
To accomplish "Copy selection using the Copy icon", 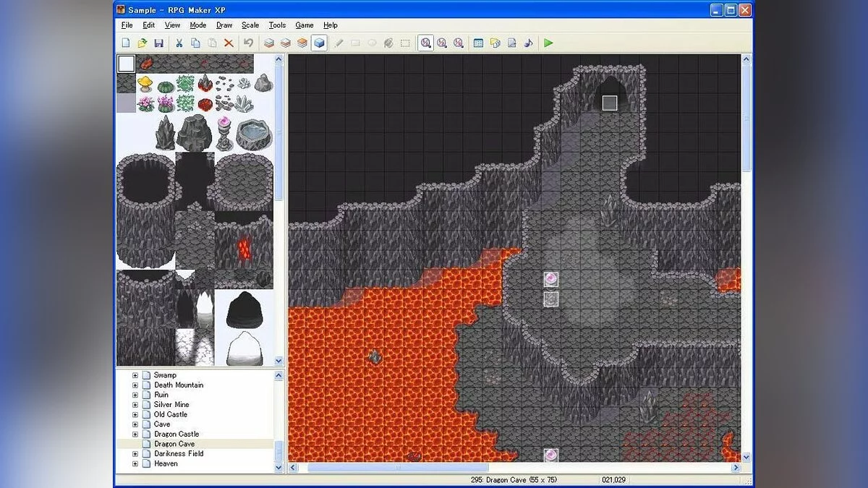I will point(195,43).
